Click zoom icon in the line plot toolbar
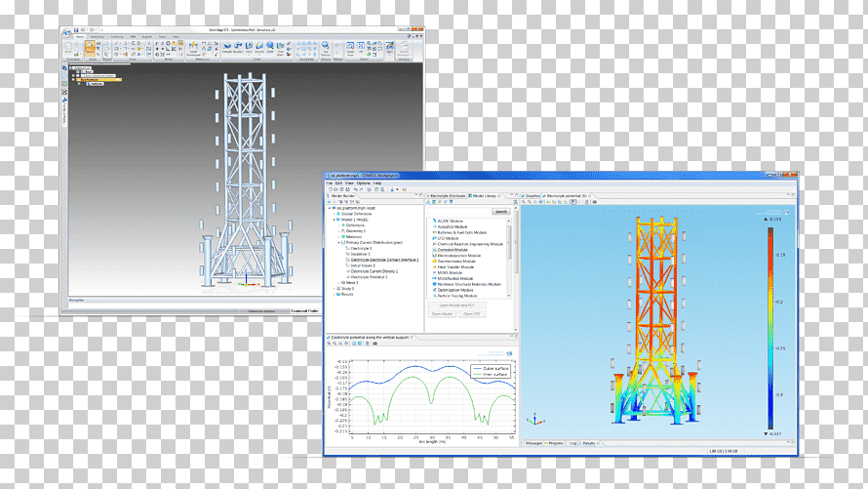The height and width of the screenshot is (489, 868). pos(329,344)
